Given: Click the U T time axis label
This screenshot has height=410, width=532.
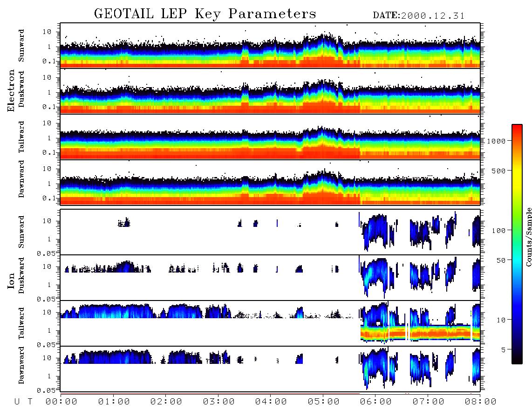Looking at the screenshot, I should tap(23, 402).
